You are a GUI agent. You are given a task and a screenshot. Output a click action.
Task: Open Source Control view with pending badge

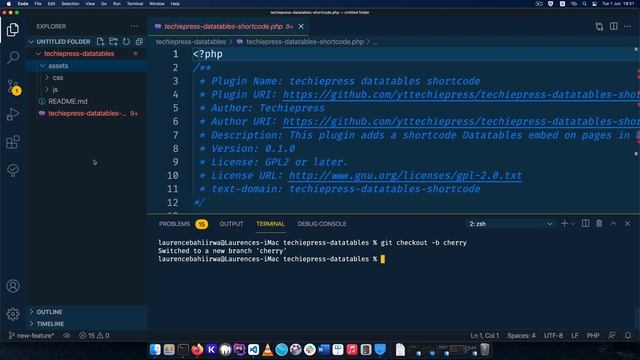pos(13,87)
